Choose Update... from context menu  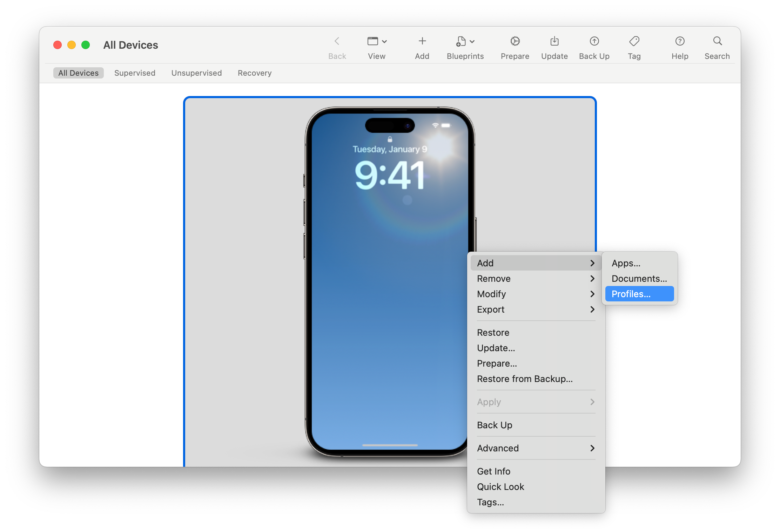click(536, 348)
